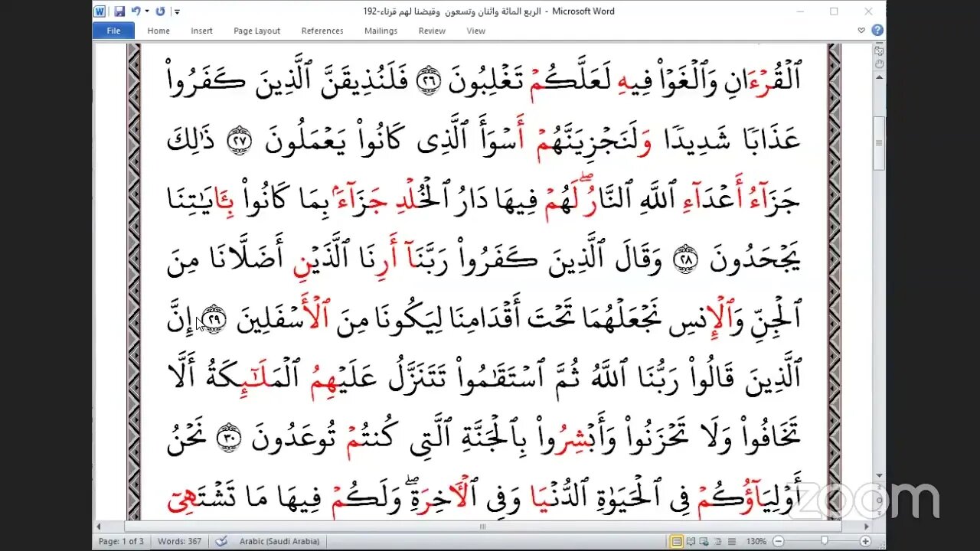This screenshot has height=551, width=980.
Task: Minimize the Word window
Action: click(799, 11)
